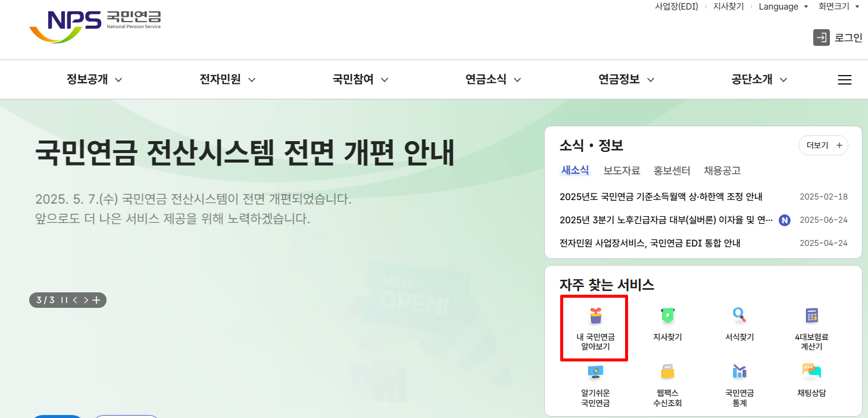The width and height of the screenshot is (868, 418).
Task: Switch to the 보도자료 tab
Action: pyautogui.click(x=622, y=170)
